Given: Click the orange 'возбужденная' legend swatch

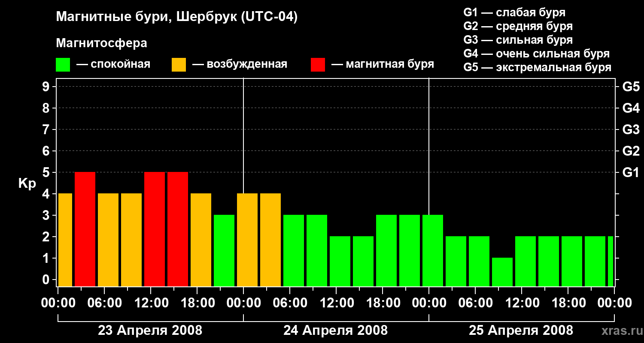Looking at the screenshot, I should click(179, 65).
